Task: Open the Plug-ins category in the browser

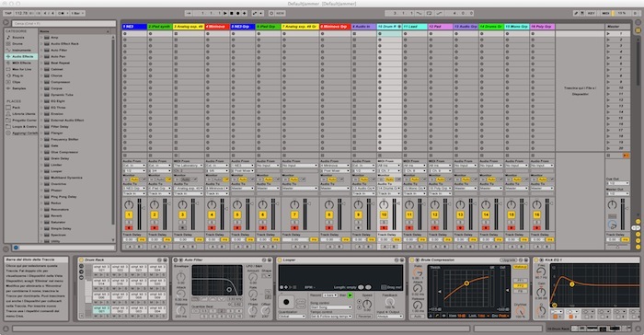Action: click(17, 75)
